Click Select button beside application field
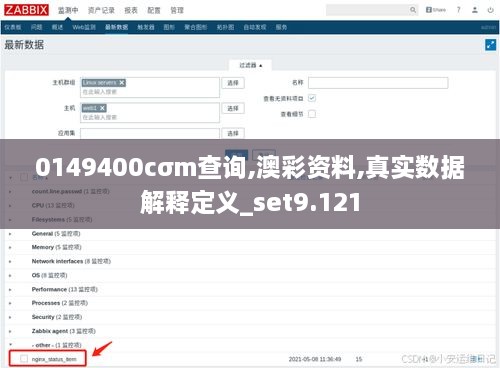The height and width of the screenshot is (368, 500). click(x=233, y=133)
